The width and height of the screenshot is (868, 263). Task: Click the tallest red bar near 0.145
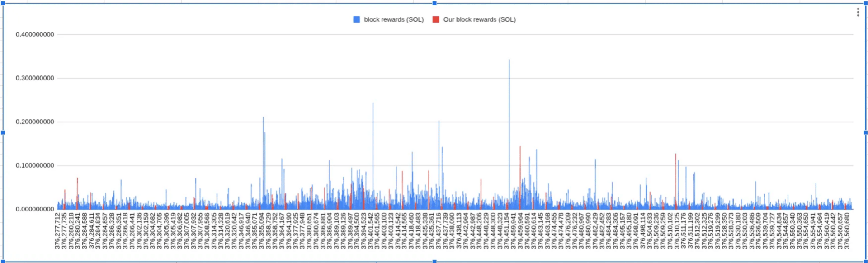click(520, 178)
